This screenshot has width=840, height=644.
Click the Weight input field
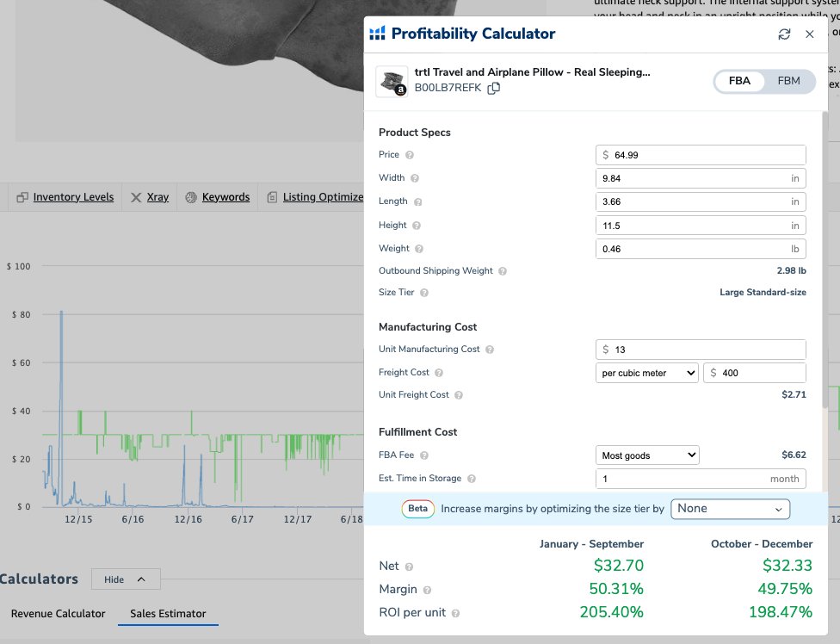coord(701,249)
